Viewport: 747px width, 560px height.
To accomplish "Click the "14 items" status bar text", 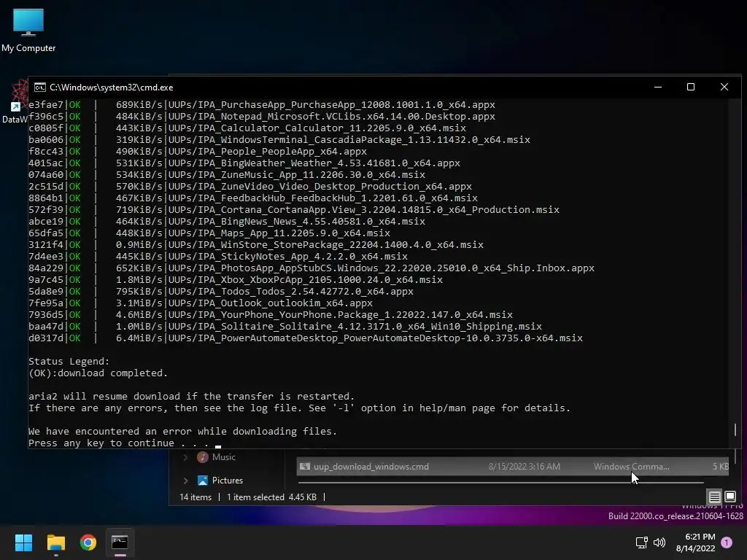I will (196, 497).
